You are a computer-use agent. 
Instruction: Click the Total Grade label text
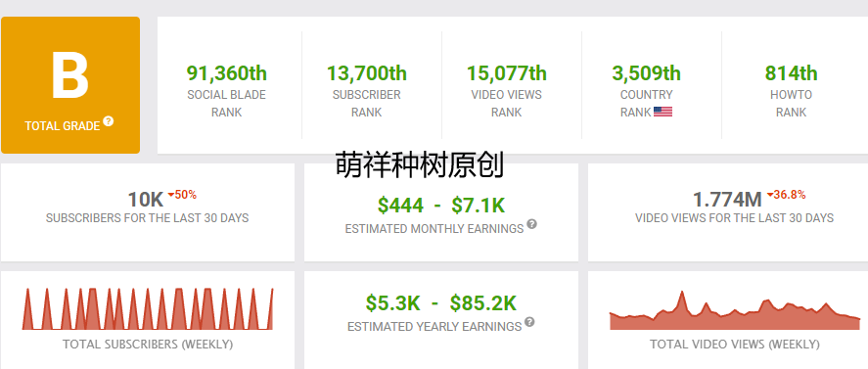coord(62,126)
